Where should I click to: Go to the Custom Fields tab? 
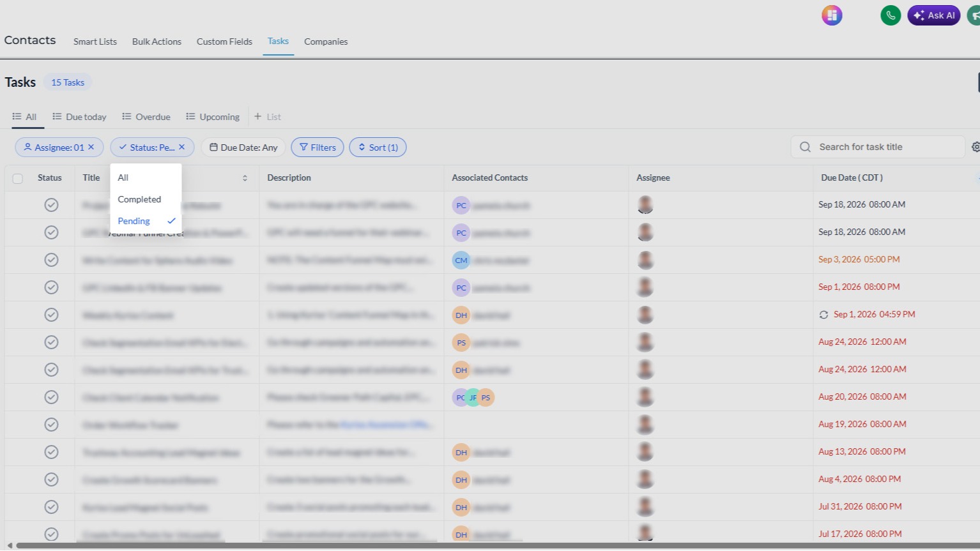[x=224, y=42]
